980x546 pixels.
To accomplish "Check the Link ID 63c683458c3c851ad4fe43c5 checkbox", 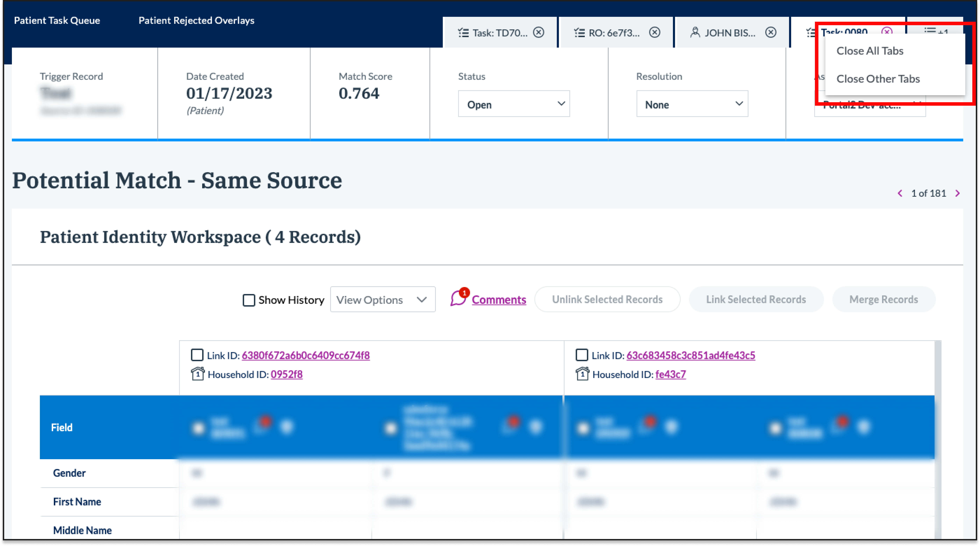I will (x=582, y=355).
